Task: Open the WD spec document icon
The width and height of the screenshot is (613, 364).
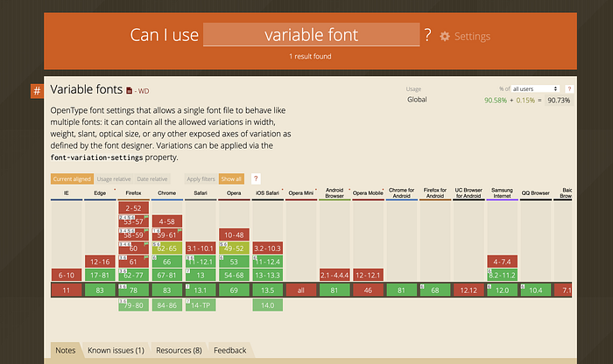Action: [129, 91]
